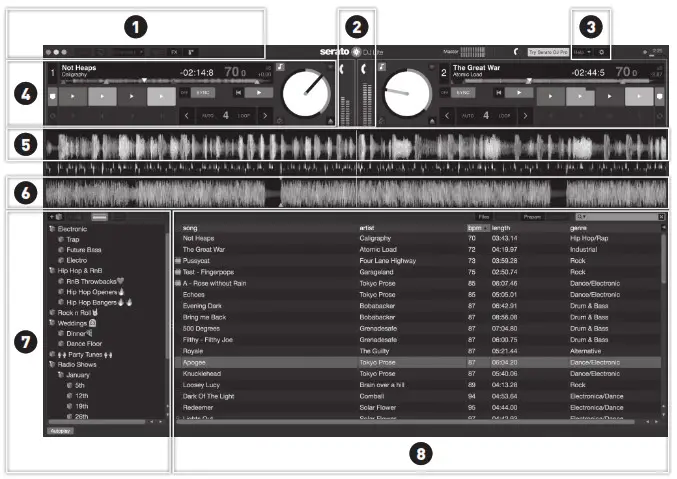Click in the library search field

[622, 217]
